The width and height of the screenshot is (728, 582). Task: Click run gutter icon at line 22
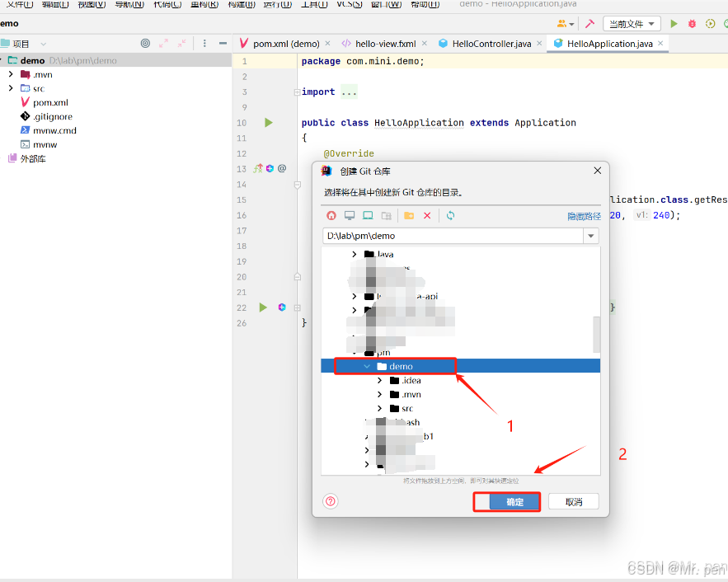263,307
